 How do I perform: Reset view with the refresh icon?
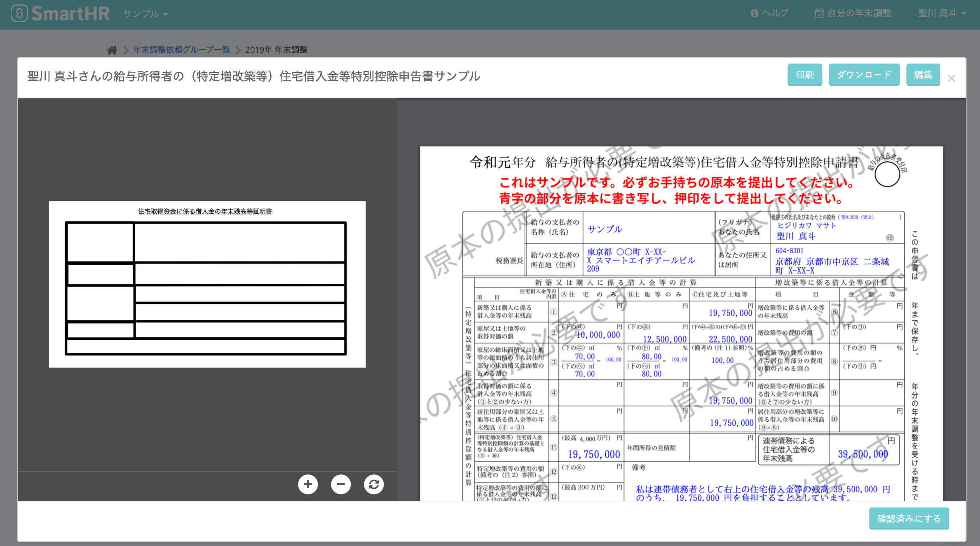[374, 484]
